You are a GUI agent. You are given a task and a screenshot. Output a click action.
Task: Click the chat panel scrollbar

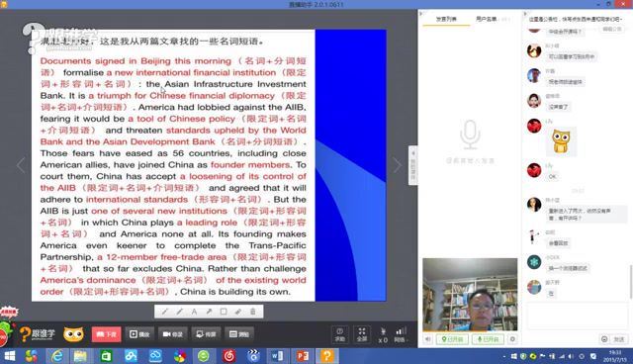click(631, 282)
